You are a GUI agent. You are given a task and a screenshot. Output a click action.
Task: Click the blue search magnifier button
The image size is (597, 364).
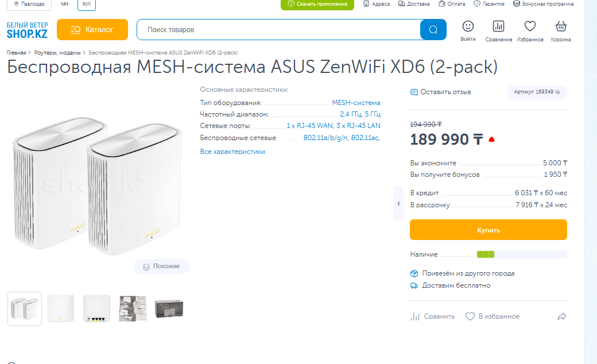tap(433, 29)
